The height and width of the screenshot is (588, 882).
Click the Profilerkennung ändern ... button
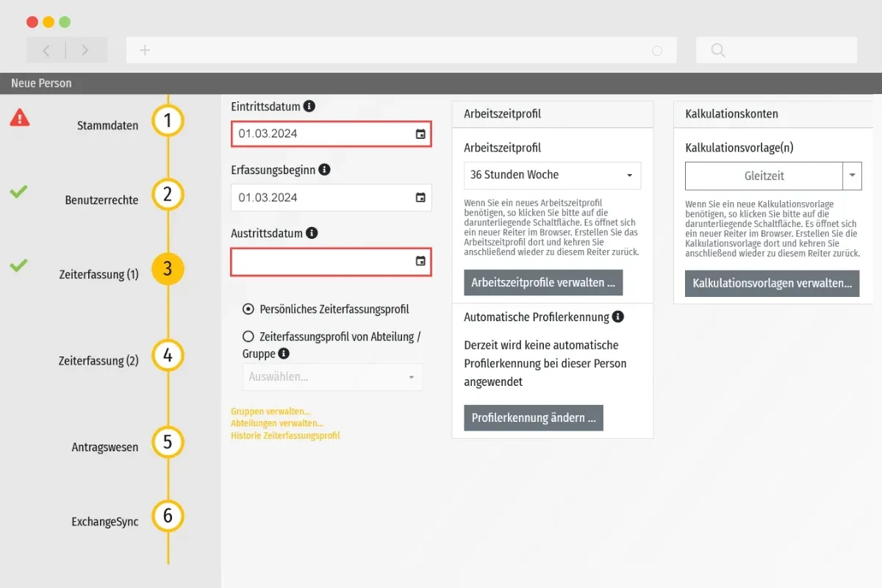point(534,417)
